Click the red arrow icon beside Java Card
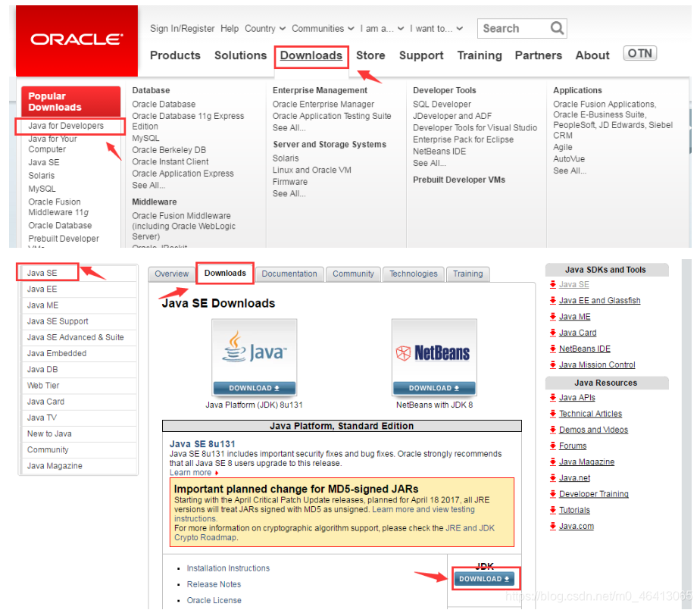The width and height of the screenshot is (700, 610). click(x=553, y=332)
